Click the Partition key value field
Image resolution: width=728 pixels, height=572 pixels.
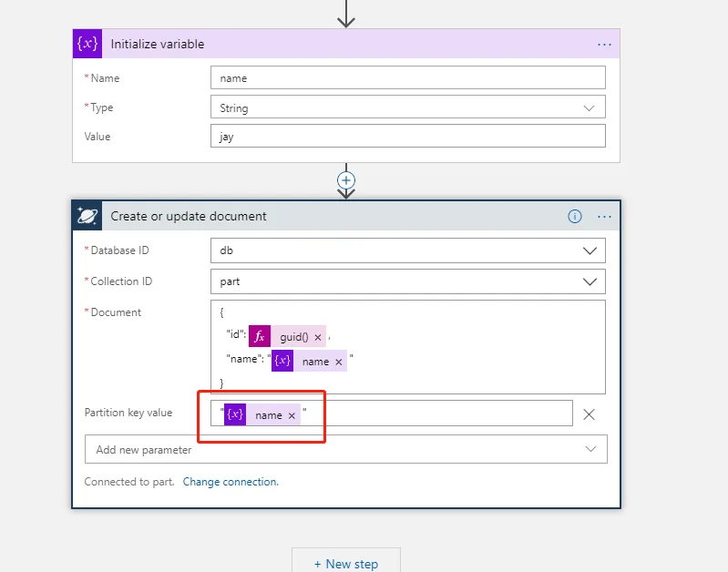click(x=392, y=414)
